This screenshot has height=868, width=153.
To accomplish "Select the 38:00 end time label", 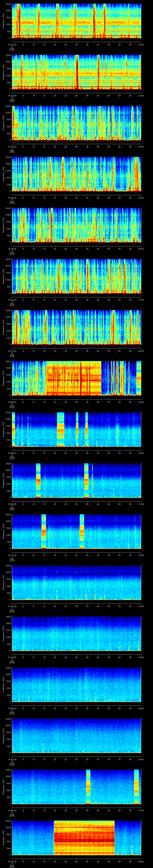I will click(x=141, y=862).
